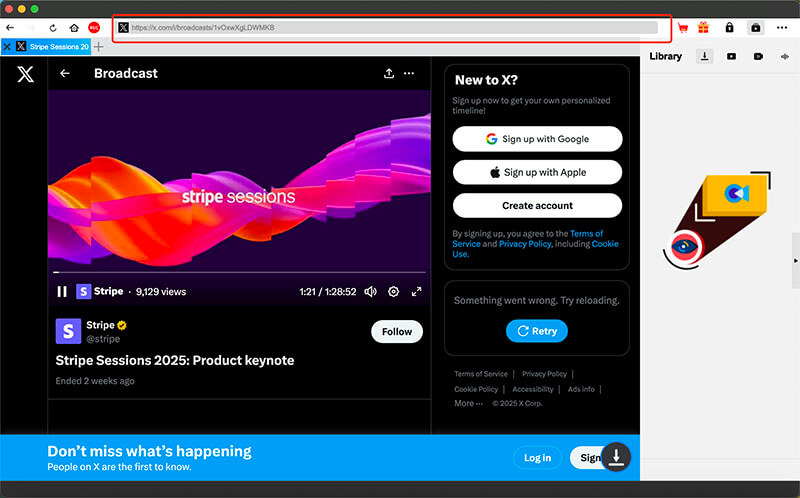Image resolution: width=800 pixels, height=498 pixels.
Task: Click the Stripe name in the player bar
Action: click(108, 291)
